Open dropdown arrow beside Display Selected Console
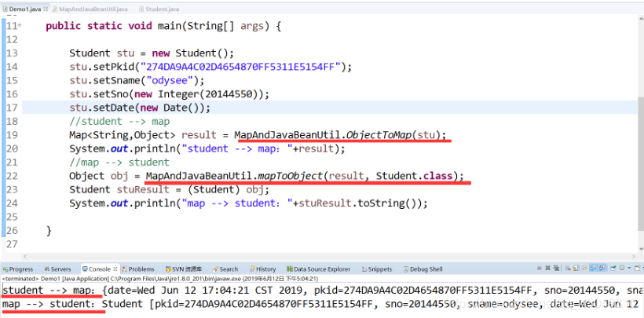The height and width of the screenshot is (318, 644). 629,268
